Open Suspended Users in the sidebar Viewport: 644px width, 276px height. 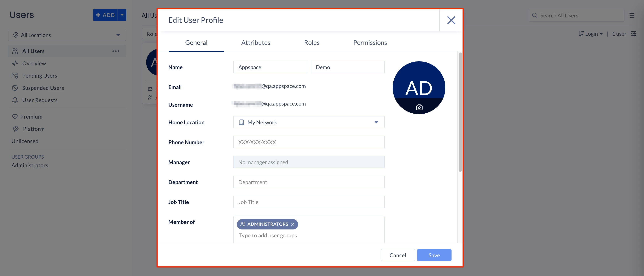(43, 88)
